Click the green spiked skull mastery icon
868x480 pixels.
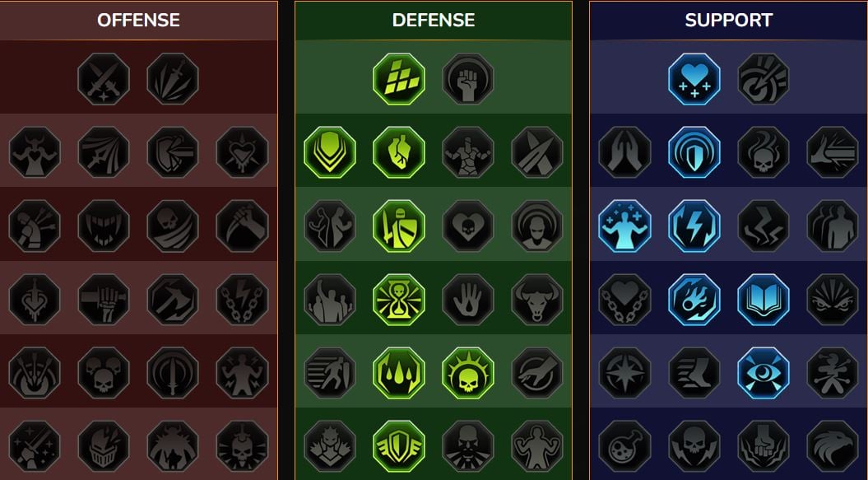468,373
